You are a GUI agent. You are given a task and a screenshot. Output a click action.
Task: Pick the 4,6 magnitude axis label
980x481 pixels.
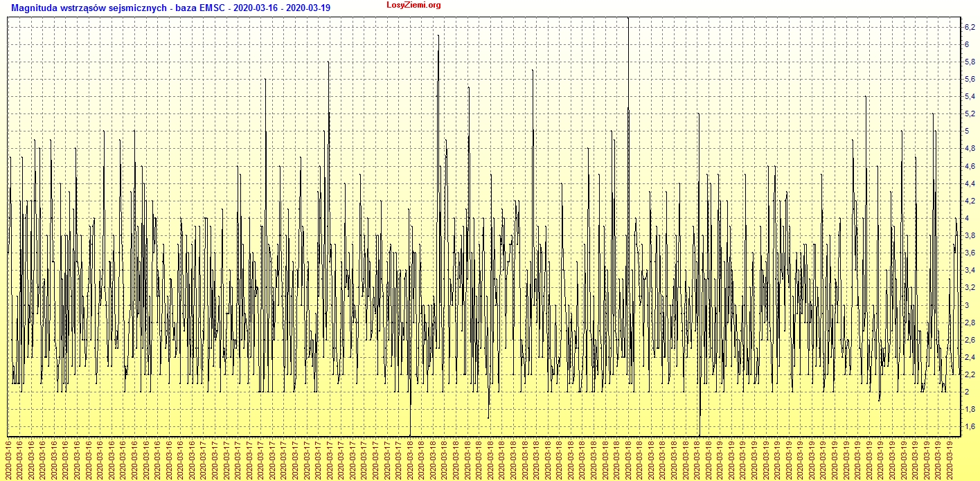pos(970,166)
